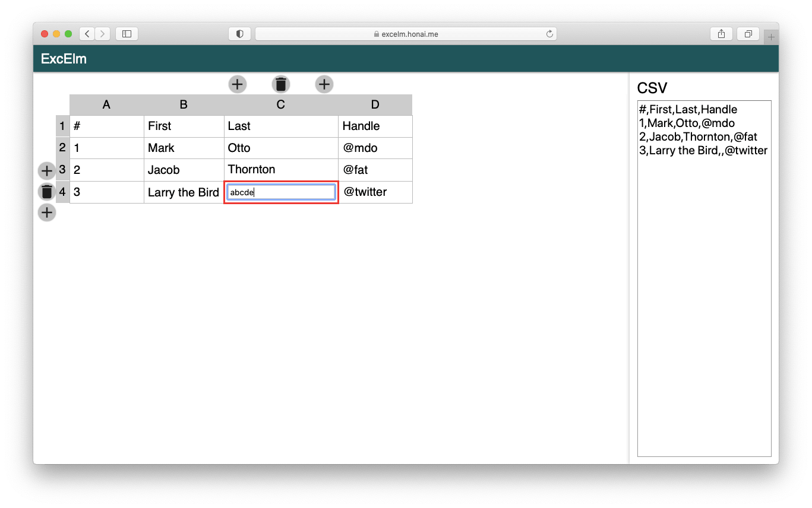Click the ExcElm title in header

64,59
